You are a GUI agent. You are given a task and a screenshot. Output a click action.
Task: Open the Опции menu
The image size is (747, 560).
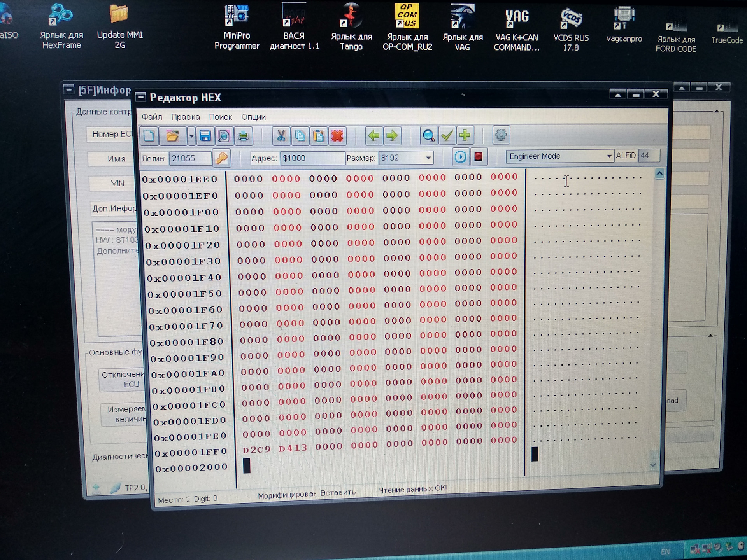tap(253, 117)
